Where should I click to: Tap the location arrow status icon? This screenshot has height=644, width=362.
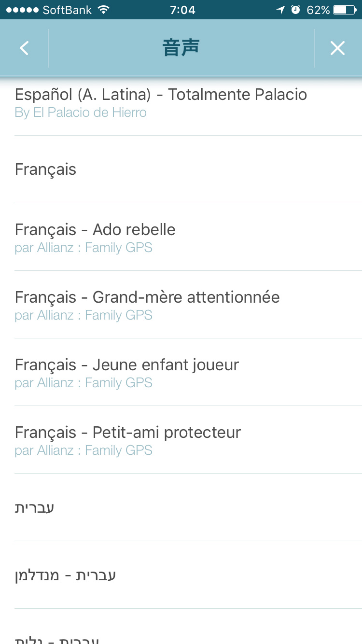(x=280, y=10)
